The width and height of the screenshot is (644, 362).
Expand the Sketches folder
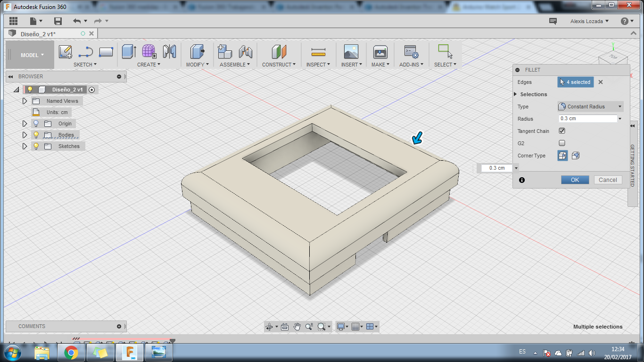(x=25, y=146)
